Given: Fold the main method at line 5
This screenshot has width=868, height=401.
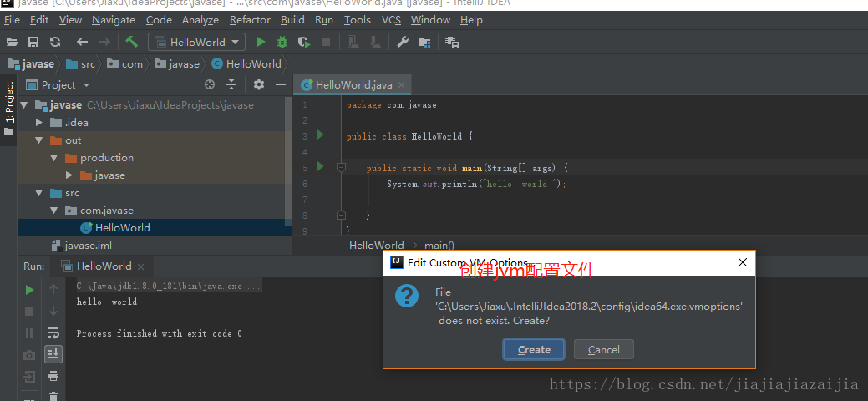Looking at the screenshot, I should pyautogui.click(x=341, y=167).
